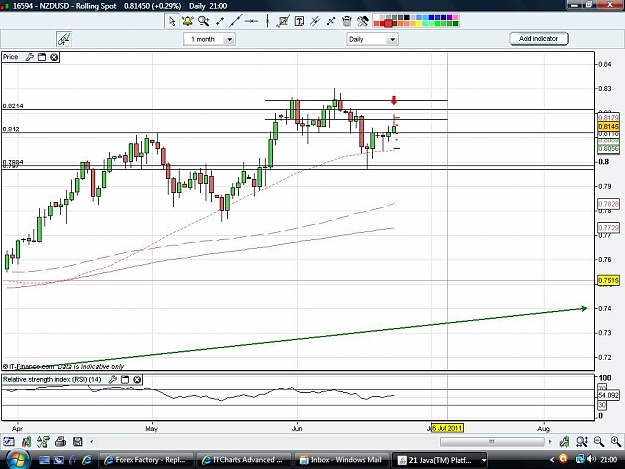
Task: Click the red down arrow marker on chart
Action: 394,100
